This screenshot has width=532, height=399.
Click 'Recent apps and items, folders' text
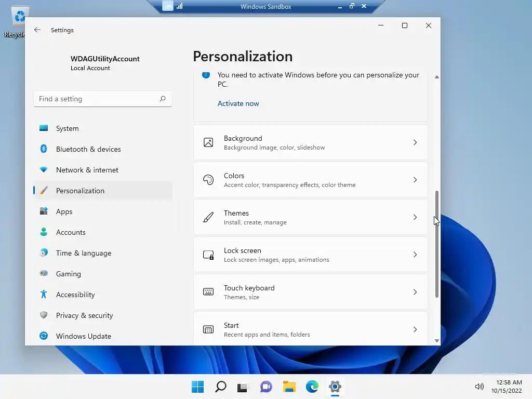point(267,335)
